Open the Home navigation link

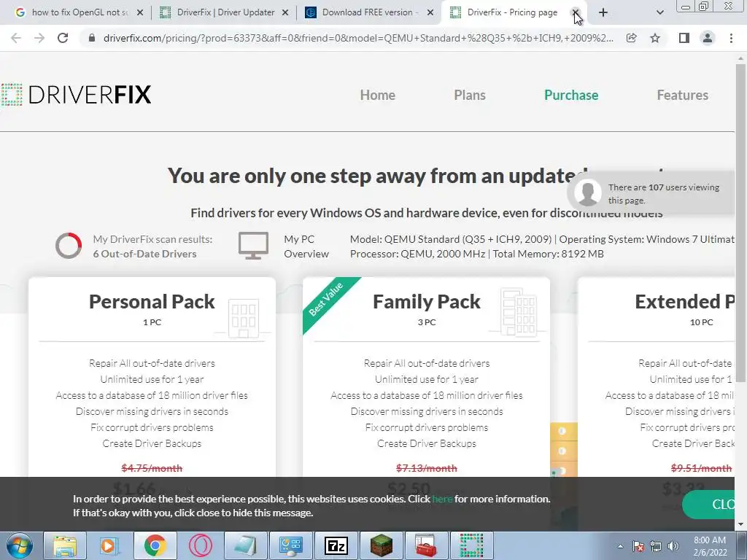(377, 96)
